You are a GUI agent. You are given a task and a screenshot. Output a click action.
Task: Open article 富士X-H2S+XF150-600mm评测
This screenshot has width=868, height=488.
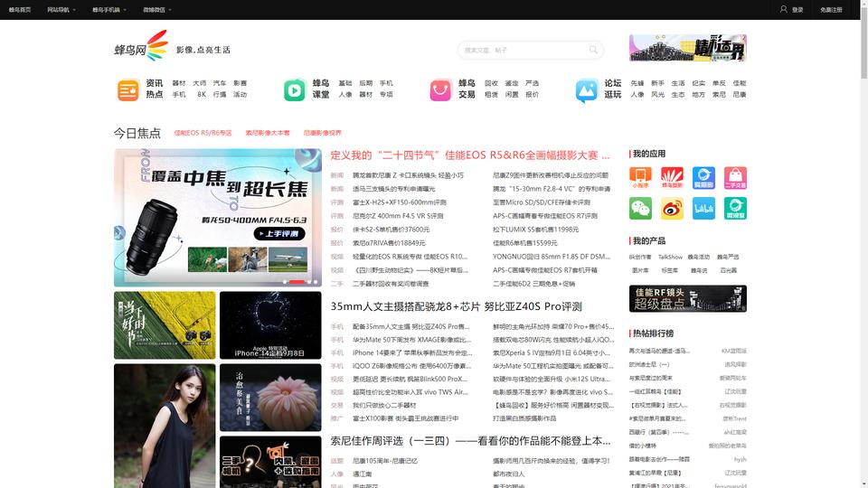point(399,202)
